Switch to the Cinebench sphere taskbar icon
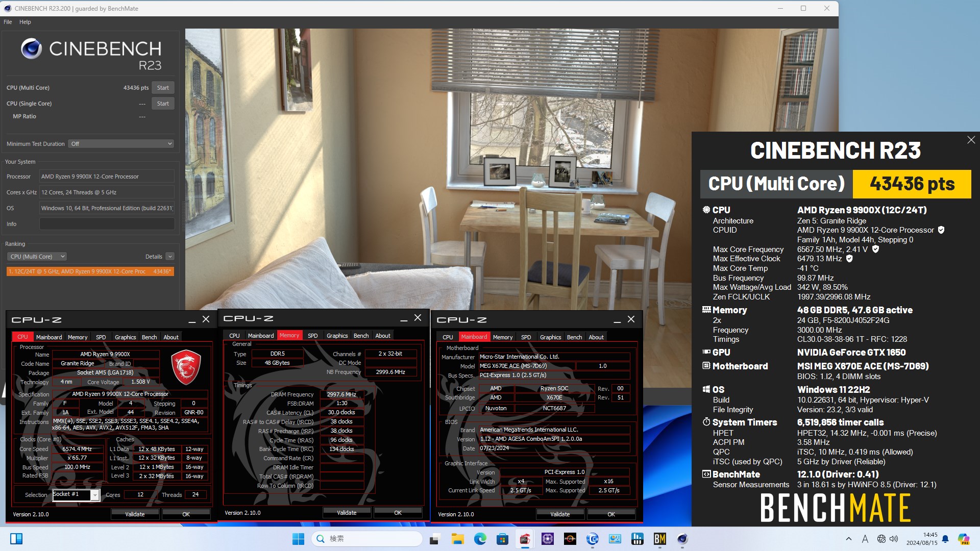 tap(682, 539)
